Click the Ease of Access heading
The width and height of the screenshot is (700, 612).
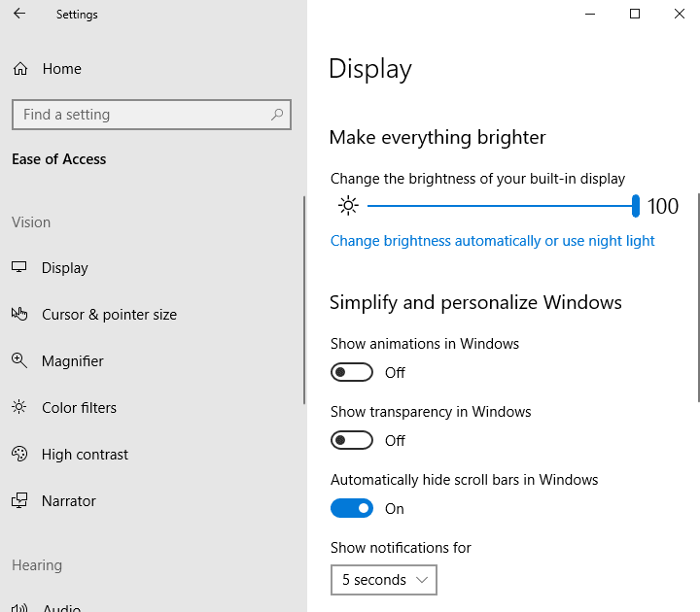coord(59,159)
